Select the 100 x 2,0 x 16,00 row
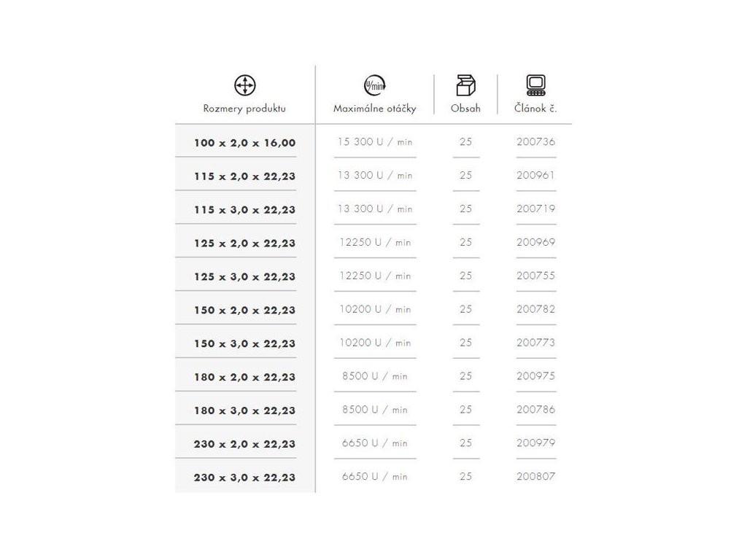Screen dimensions: 747x560 coord(244,143)
